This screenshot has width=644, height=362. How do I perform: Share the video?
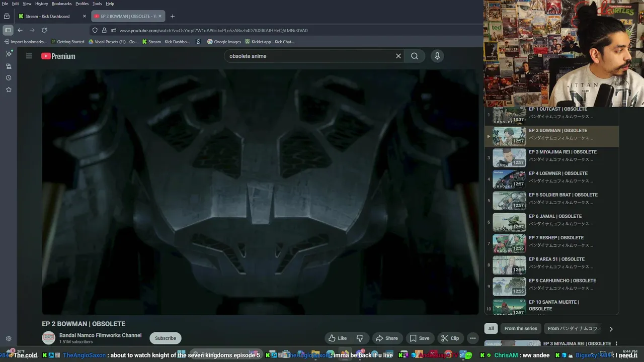(x=387, y=338)
